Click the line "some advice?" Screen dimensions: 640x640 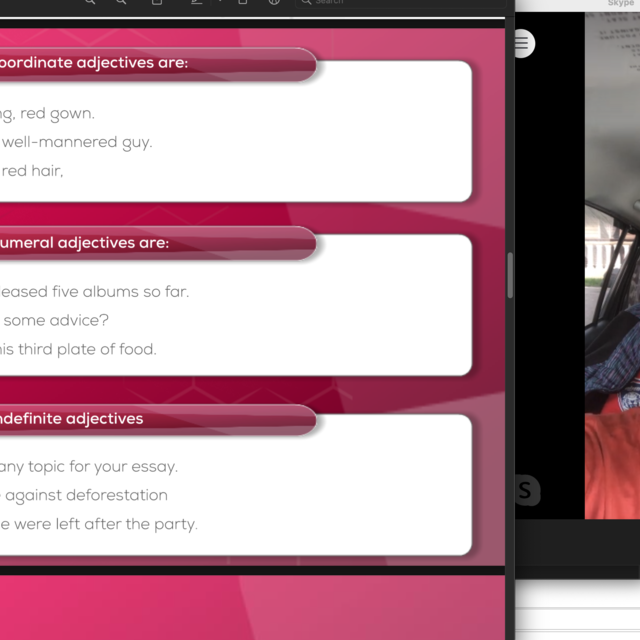[56, 320]
